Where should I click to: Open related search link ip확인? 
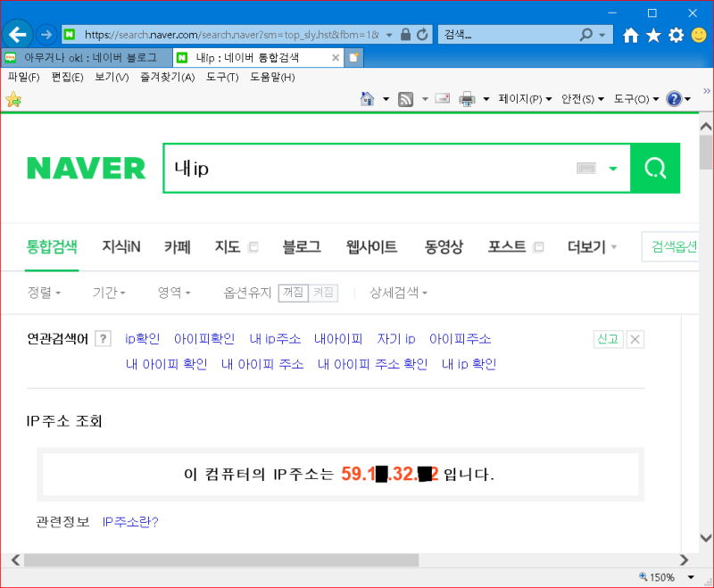tap(143, 339)
